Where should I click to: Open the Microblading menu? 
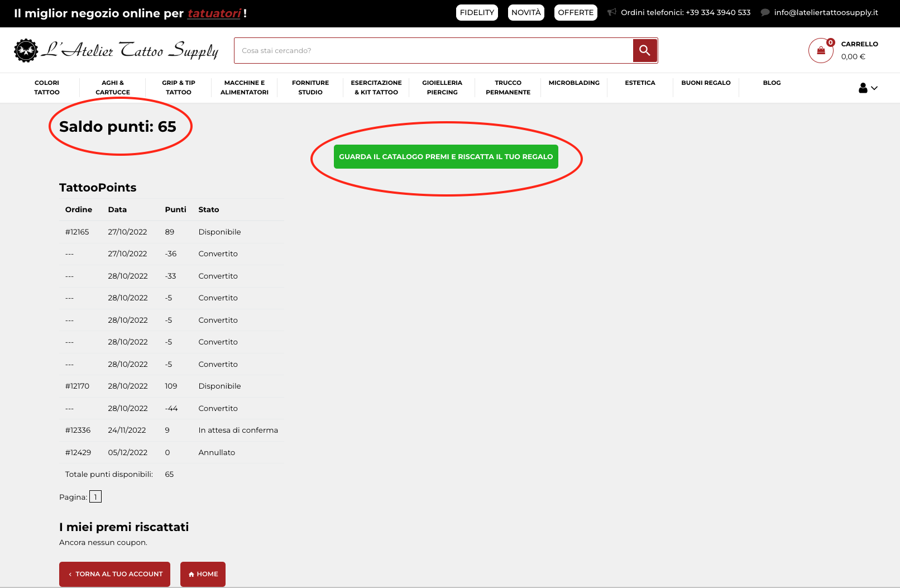coord(574,83)
